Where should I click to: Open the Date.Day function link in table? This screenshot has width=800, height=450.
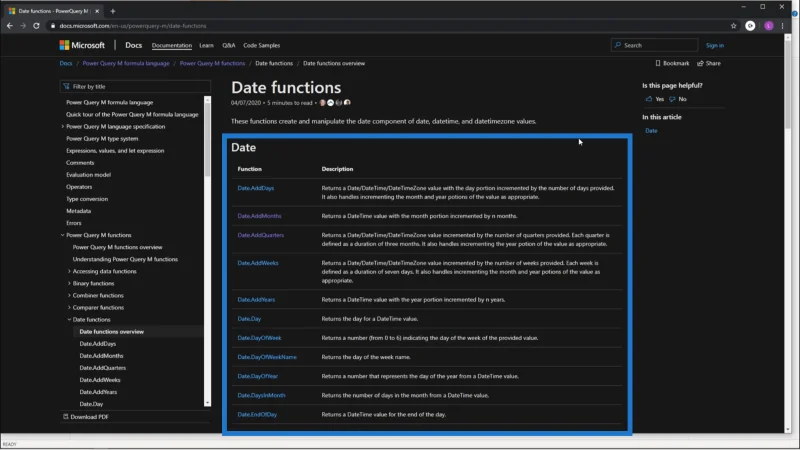point(249,319)
